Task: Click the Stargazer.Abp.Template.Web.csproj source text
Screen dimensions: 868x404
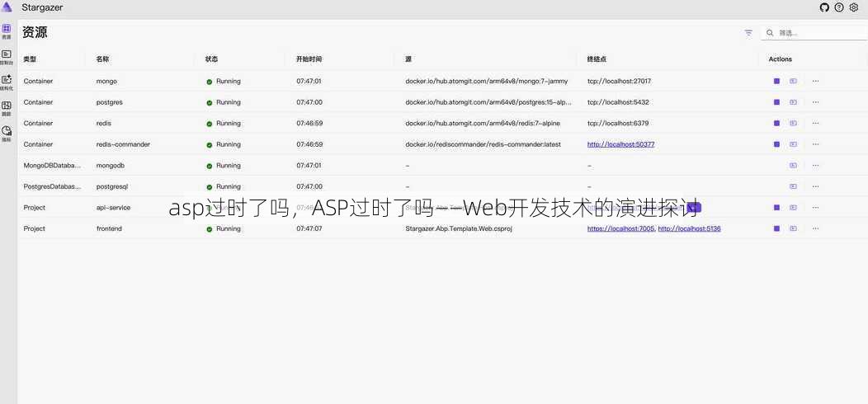Action: [x=459, y=228]
